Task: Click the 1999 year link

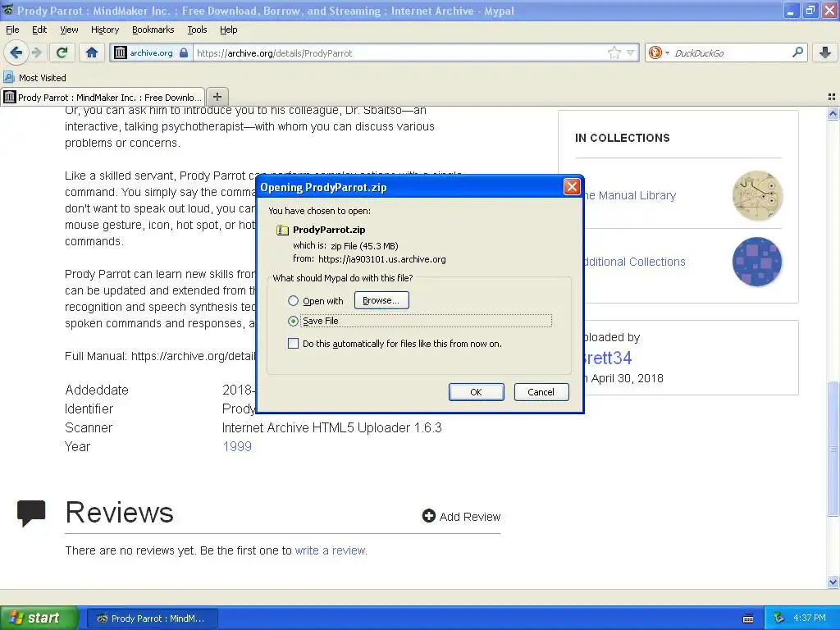Action: [x=237, y=446]
